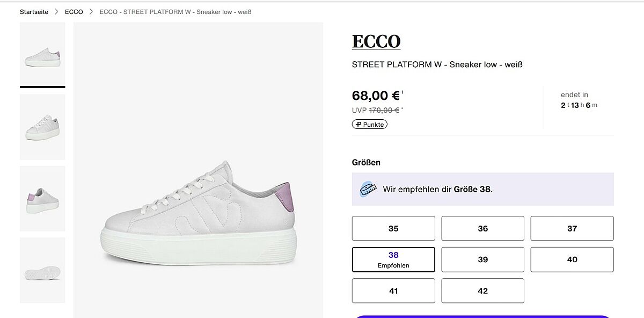The image size is (644, 318).
Task: Pick size 41
Action: click(x=393, y=291)
